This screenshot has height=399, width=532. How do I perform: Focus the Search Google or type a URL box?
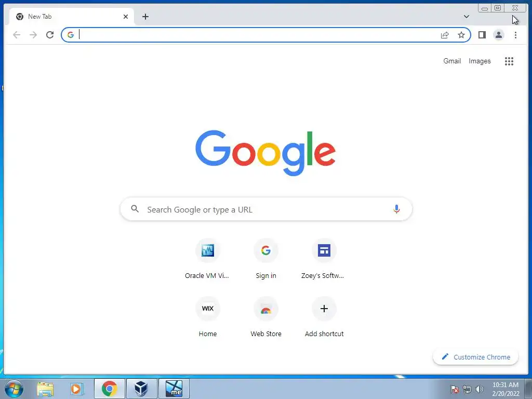(266, 209)
